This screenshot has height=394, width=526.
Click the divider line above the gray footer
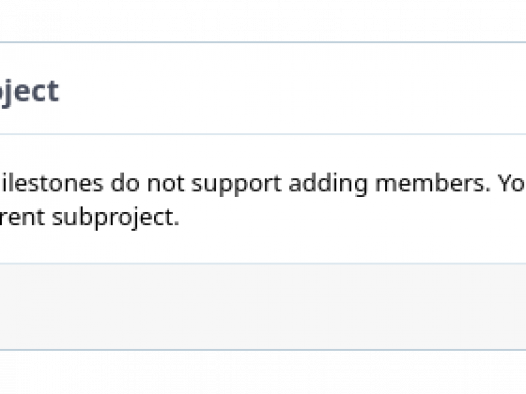[x=263, y=264]
